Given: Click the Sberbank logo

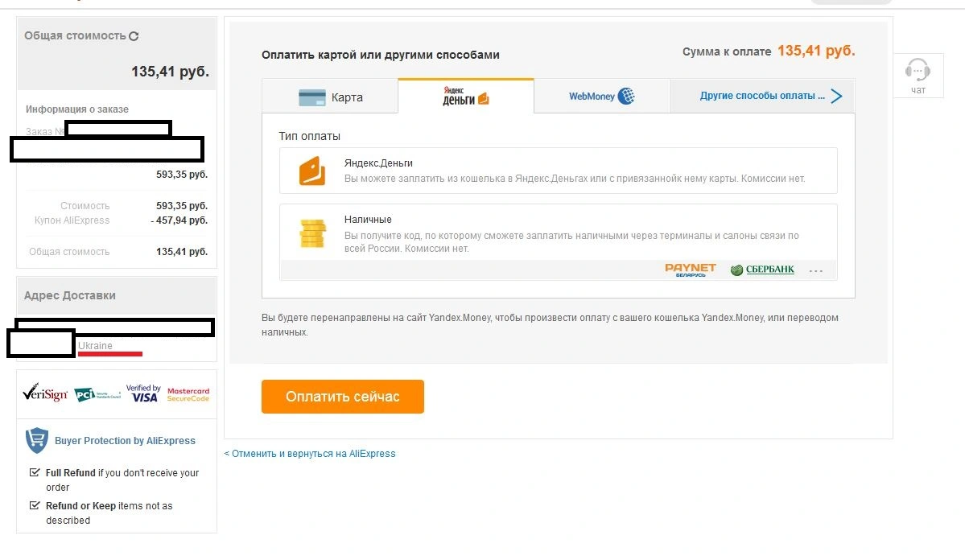Looking at the screenshot, I should coord(762,270).
